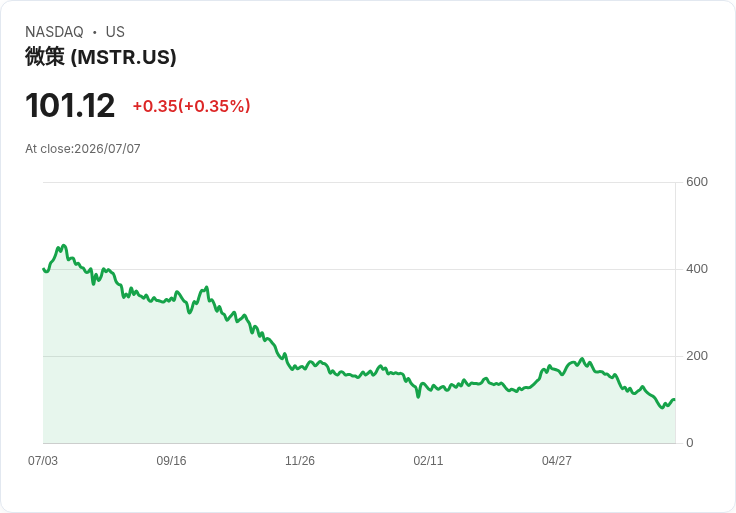Click the 11/26 x-axis date label
Viewport: 736px width, 513px height.
300,460
